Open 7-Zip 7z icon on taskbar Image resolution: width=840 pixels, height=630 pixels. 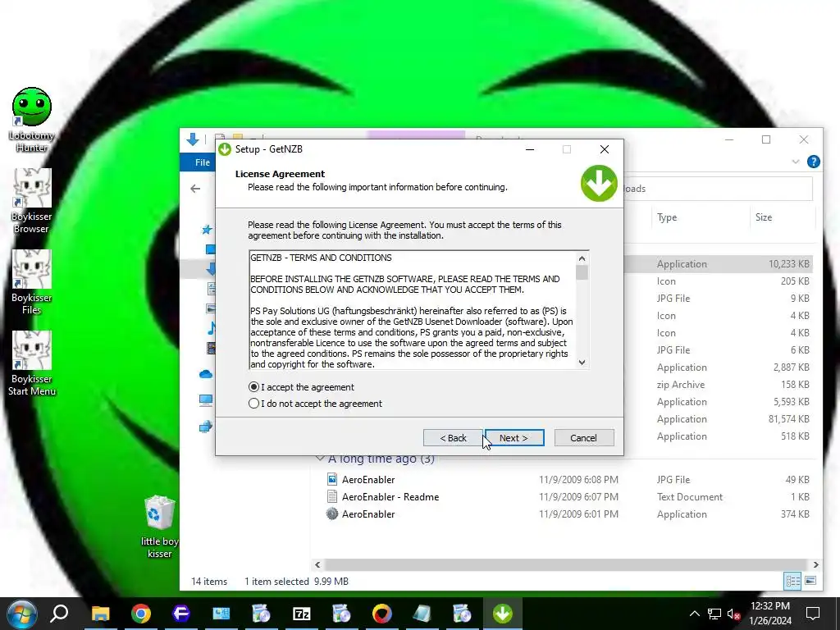click(302, 614)
